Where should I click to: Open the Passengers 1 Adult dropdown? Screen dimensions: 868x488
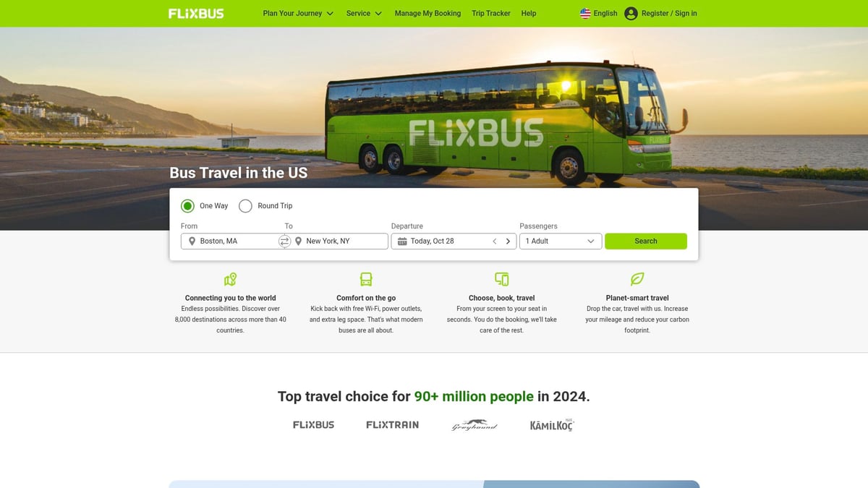pyautogui.click(x=561, y=241)
